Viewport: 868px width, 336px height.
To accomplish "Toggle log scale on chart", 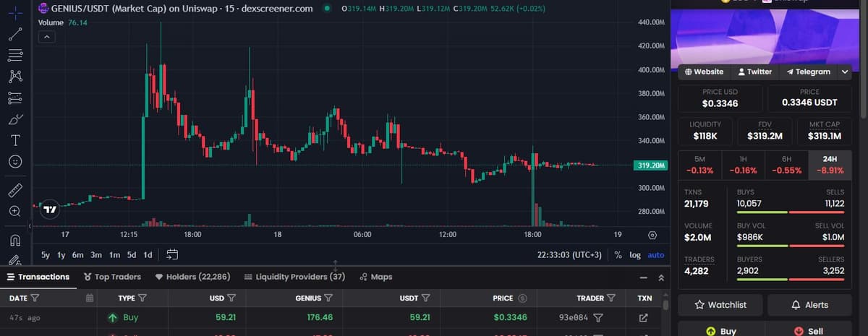I will pyautogui.click(x=635, y=254).
